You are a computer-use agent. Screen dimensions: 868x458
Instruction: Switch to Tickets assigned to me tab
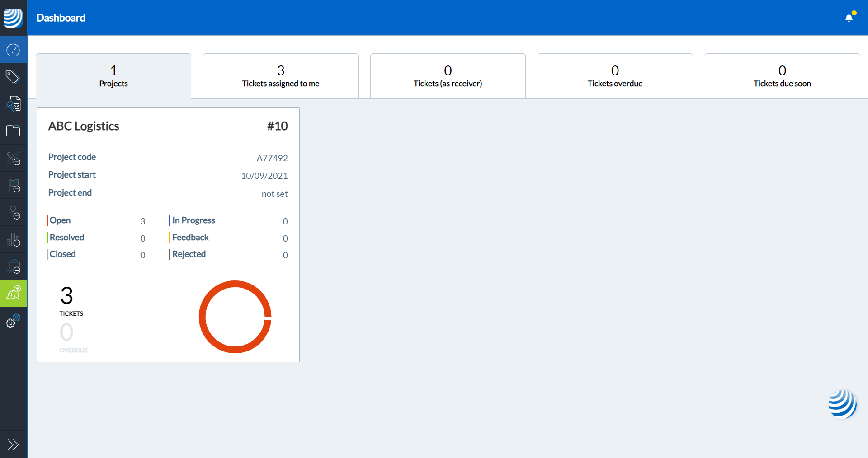pyautogui.click(x=280, y=76)
